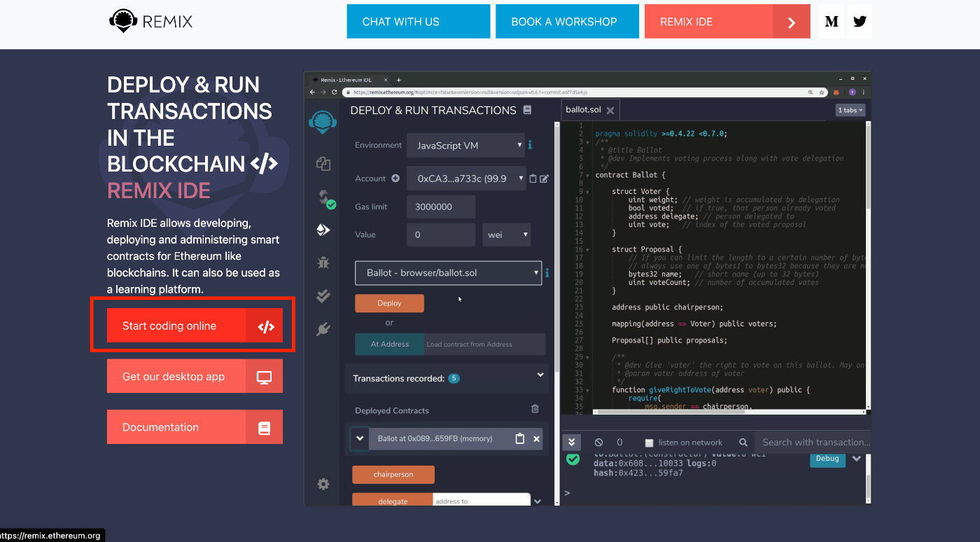Click the CHAT WITH US menu button
The width and height of the screenshot is (980, 542).
pyautogui.click(x=419, y=22)
